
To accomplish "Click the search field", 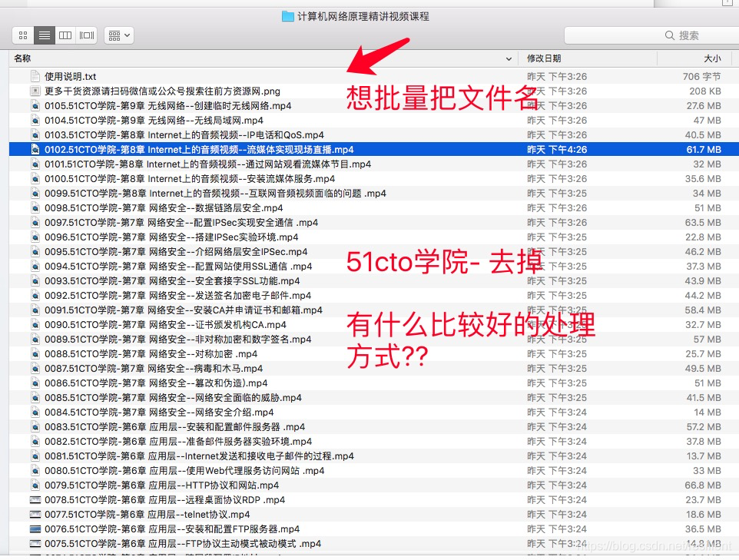I will pyautogui.click(x=652, y=35).
